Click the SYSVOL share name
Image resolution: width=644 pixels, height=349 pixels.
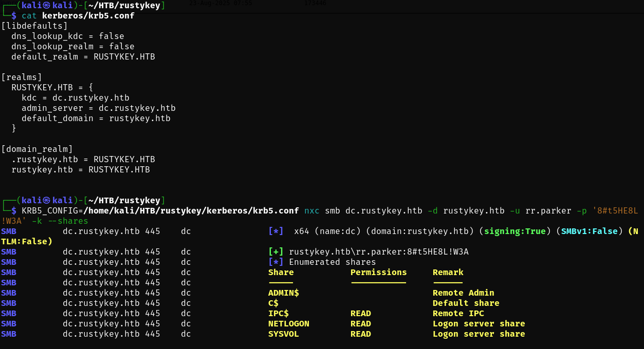pyautogui.click(x=283, y=334)
